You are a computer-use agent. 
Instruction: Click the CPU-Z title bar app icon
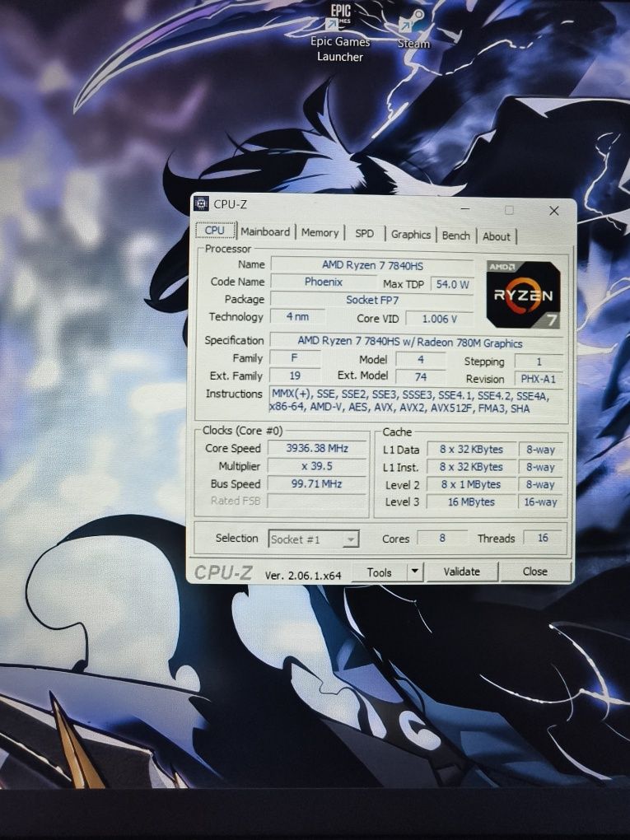click(201, 203)
